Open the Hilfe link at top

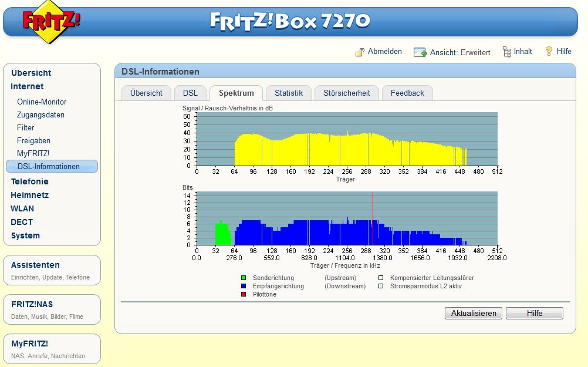[x=564, y=52]
